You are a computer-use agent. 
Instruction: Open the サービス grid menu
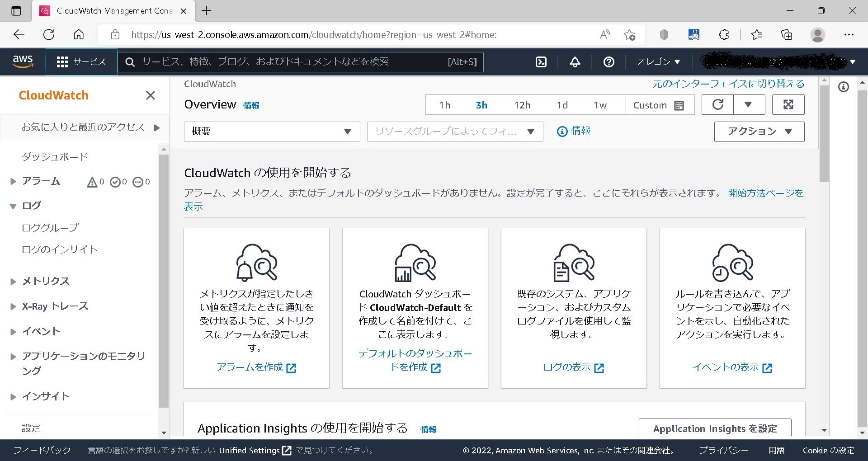[81, 62]
